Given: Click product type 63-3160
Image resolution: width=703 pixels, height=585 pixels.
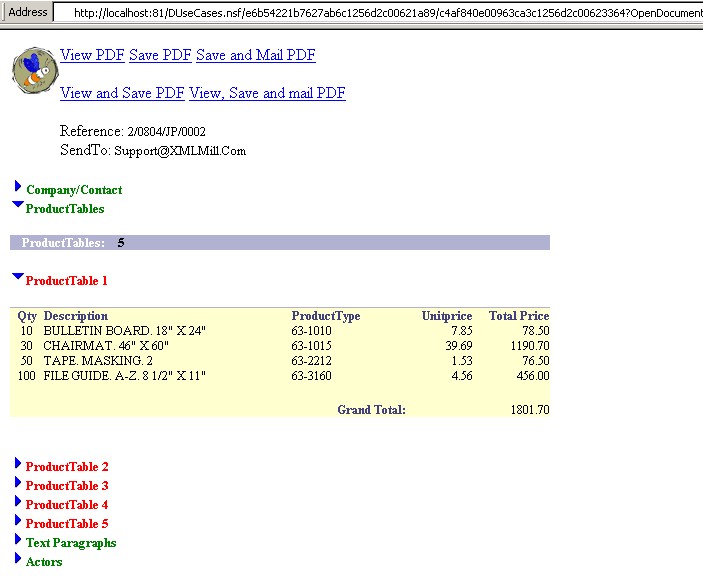Looking at the screenshot, I should [312, 376].
